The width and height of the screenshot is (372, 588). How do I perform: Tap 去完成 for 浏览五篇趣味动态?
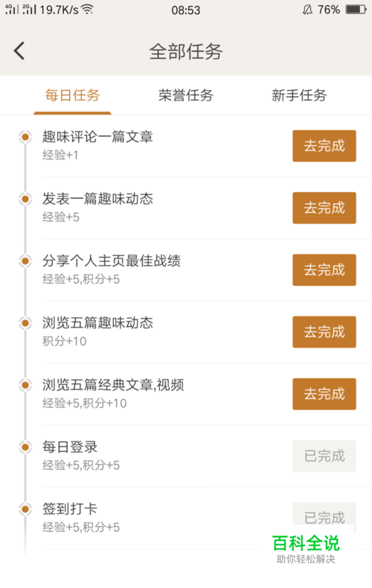point(324,332)
